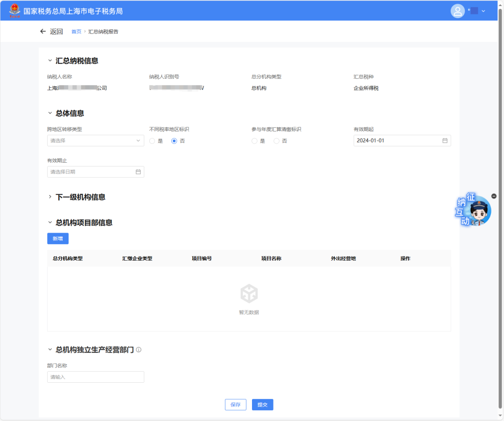Click the info icon beside 总机构独立生产经营部门
Image resolution: width=504 pixels, height=421 pixels.
coord(138,350)
